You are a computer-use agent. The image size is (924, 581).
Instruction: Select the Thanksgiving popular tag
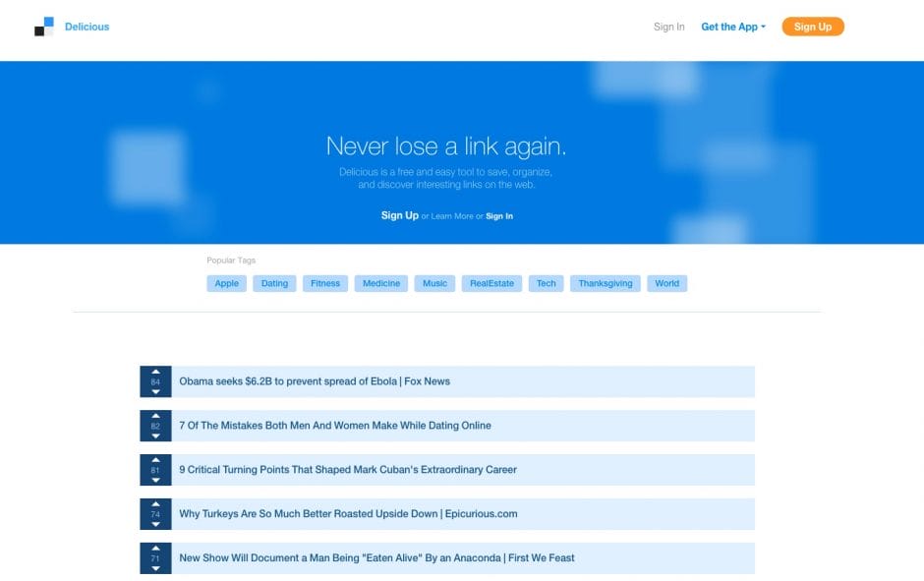click(605, 283)
